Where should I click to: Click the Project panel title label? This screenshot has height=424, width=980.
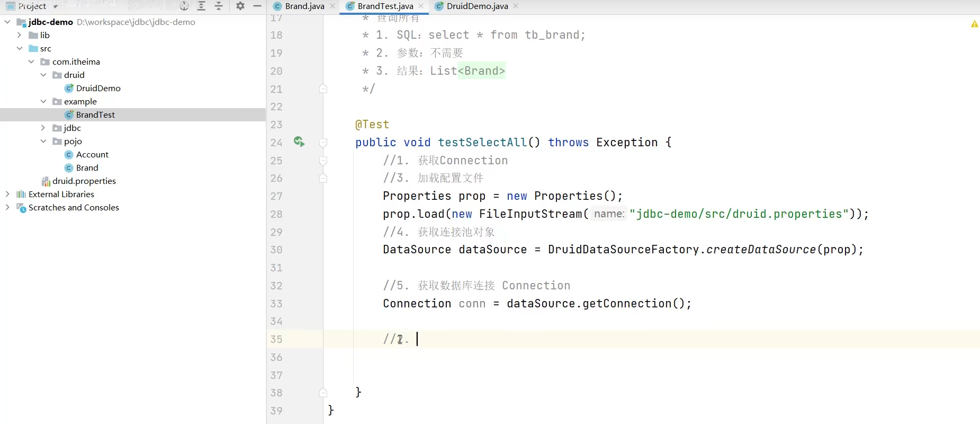[x=32, y=6]
